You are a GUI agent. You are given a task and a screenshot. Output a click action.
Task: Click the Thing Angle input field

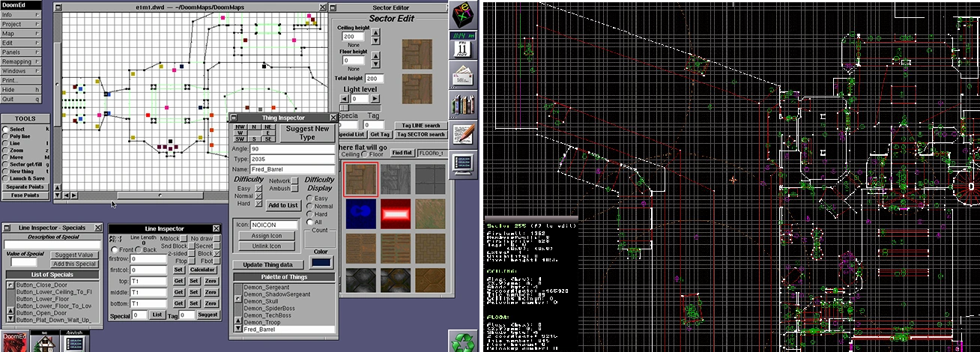(x=292, y=148)
